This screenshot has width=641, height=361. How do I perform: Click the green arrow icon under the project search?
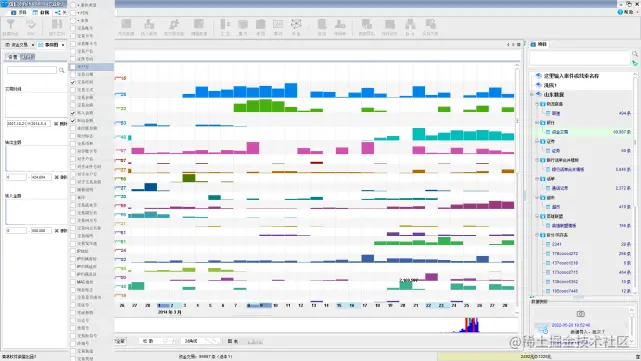[x=635, y=63]
